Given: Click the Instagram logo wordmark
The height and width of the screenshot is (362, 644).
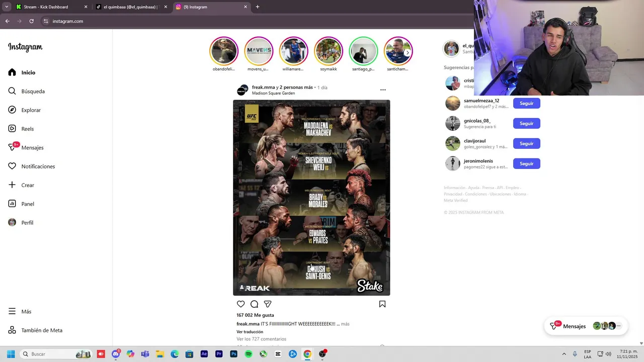Looking at the screenshot, I should point(25,47).
